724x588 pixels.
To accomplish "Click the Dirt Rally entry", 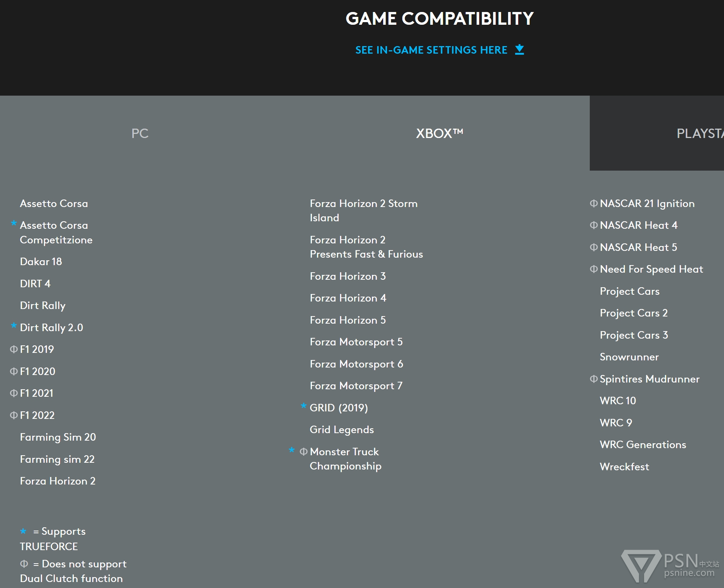I will click(x=43, y=306).
